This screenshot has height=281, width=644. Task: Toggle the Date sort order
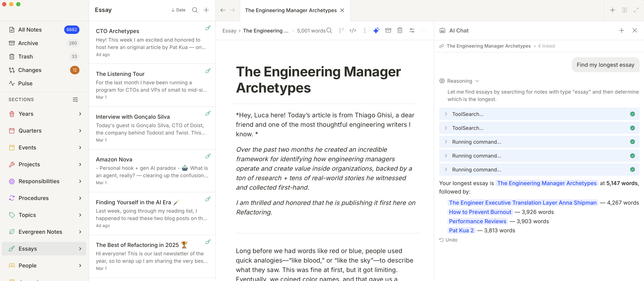178,10
